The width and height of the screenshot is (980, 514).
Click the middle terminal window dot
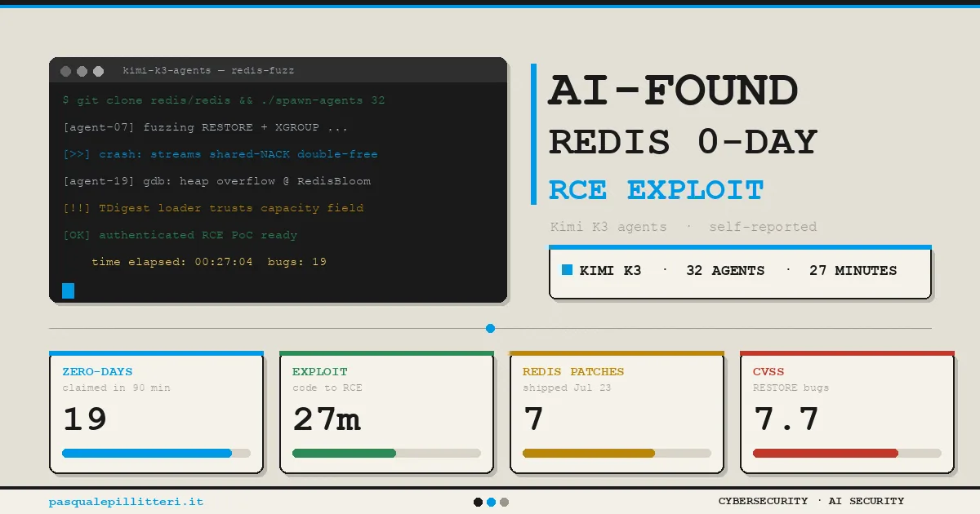(82, 71)
